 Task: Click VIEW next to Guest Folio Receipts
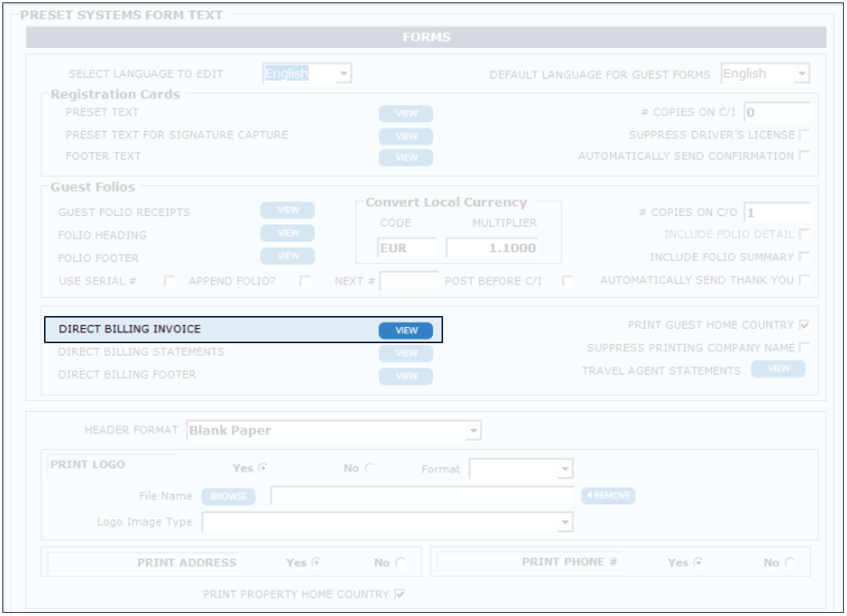coord(287,210)
